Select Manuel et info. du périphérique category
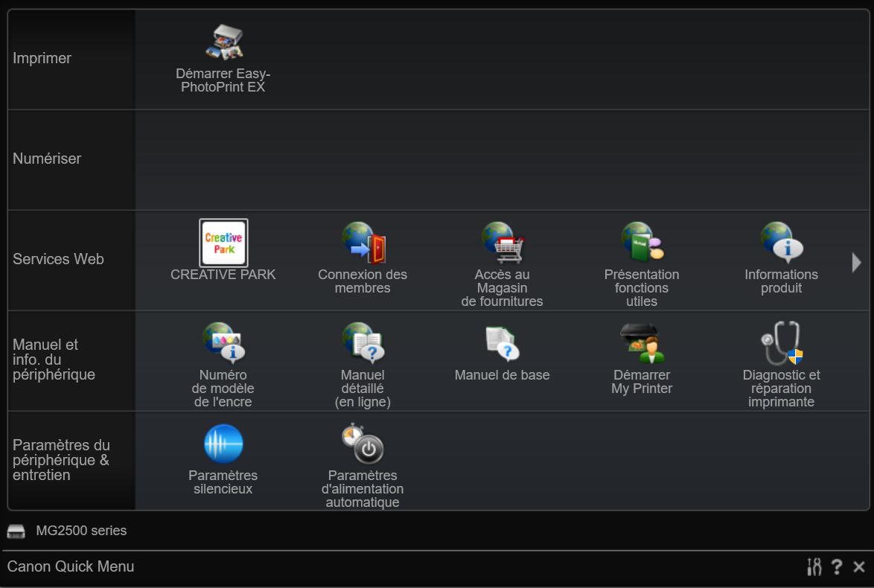 pos(71,360)
